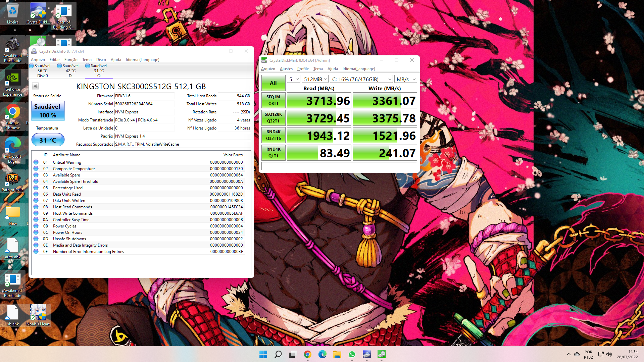The width and height of the screenshot is (644, 362).
Task: Open Profile menu in CrystalDiskMark
Action: pyautogui.click(x=303, y=69)
